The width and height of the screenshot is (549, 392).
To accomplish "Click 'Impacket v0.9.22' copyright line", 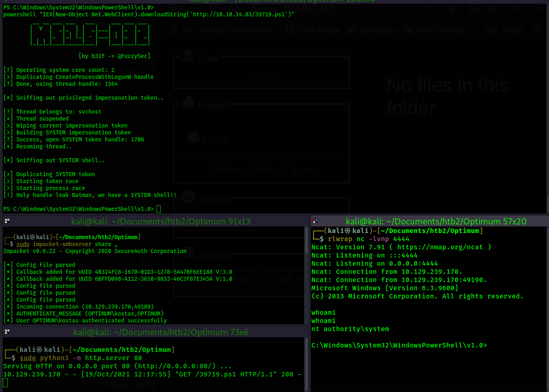I will coord(95,251).
